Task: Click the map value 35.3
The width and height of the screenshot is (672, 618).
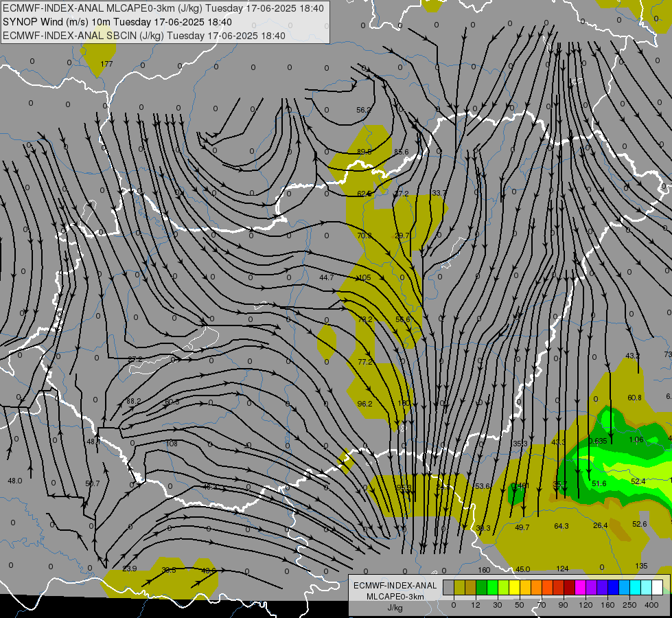Action: point(520,444)
